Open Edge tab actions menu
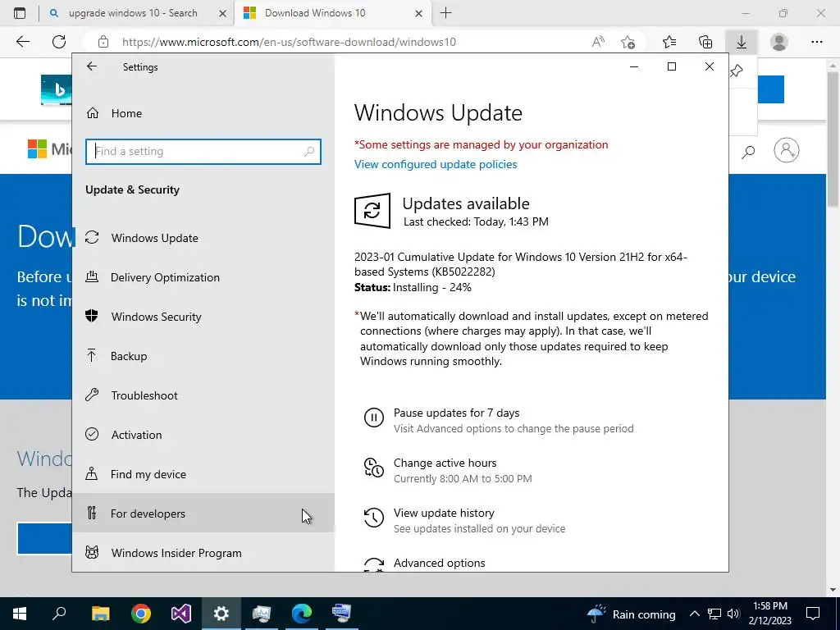This screenshot has width=840, height=630. (20, 13)
